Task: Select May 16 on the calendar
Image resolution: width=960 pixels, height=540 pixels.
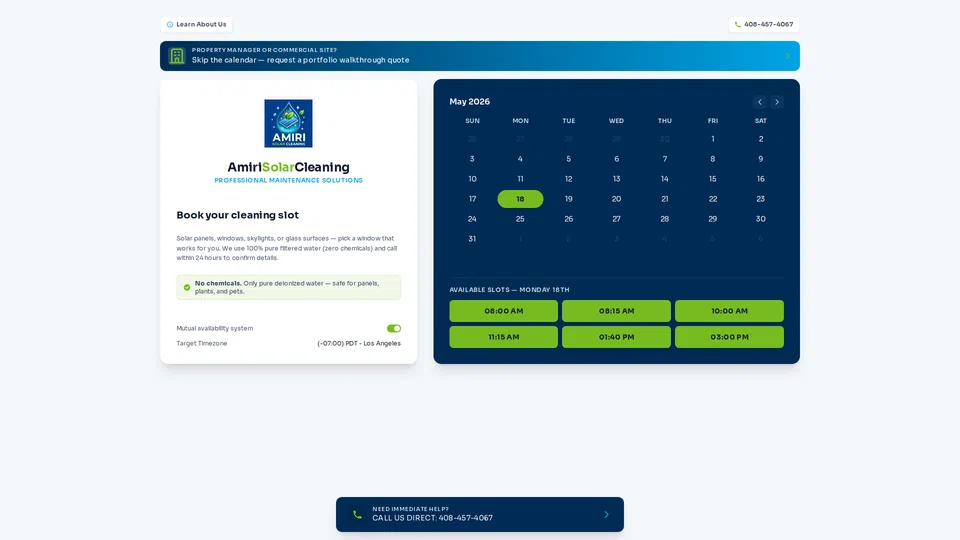Action: 760,179
